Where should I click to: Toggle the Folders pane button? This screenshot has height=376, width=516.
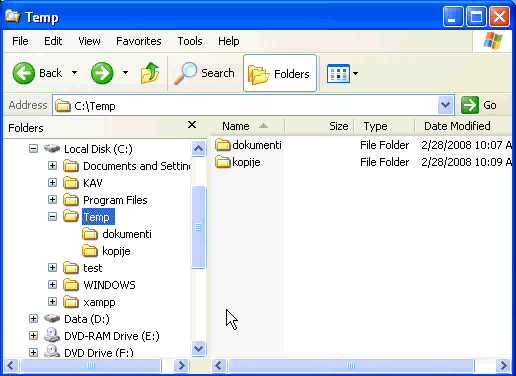(280, 73)
